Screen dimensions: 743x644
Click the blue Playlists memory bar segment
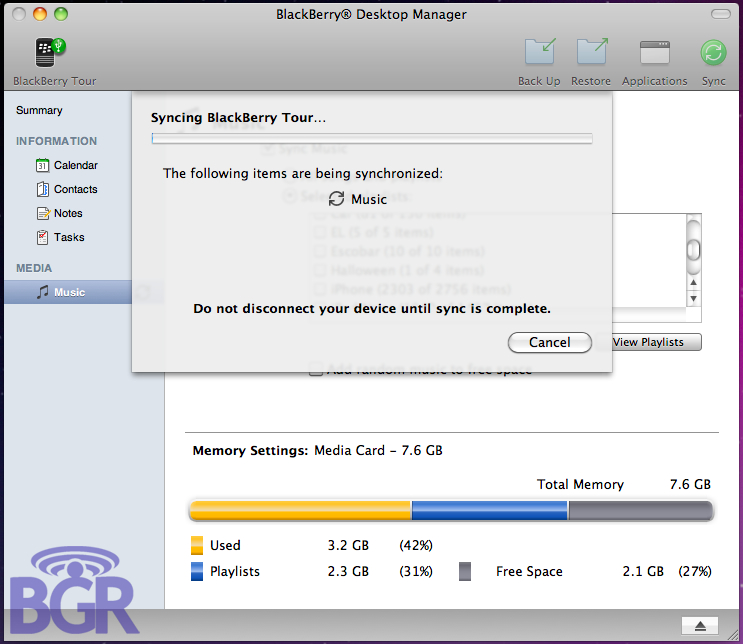489,510
